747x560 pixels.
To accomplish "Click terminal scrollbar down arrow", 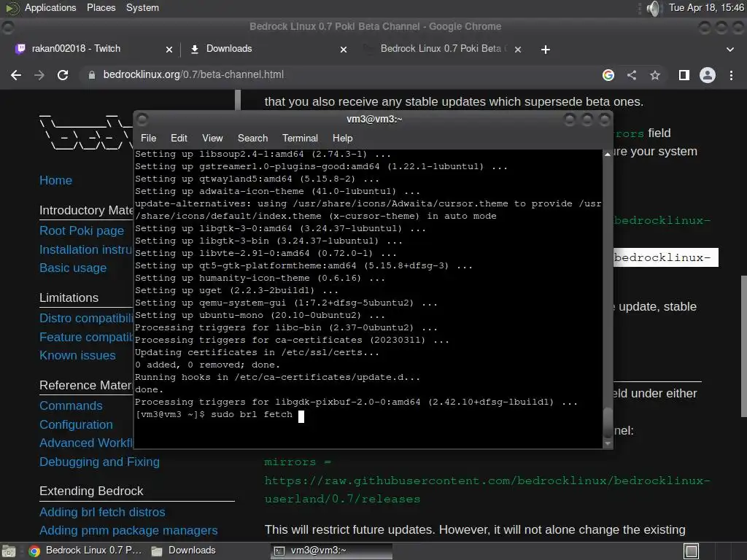I will (608, 443).
